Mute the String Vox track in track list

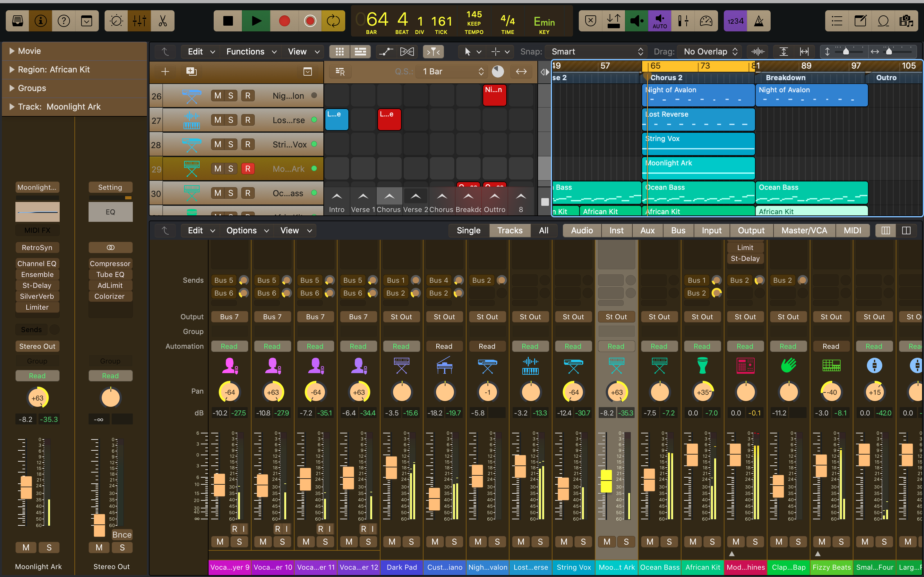coord(218,144)
